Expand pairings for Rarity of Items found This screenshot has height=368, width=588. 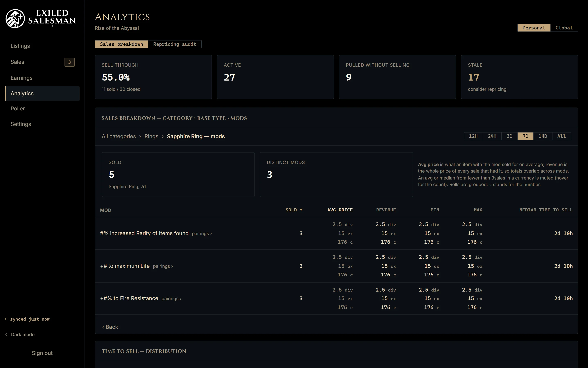(202, 233)
